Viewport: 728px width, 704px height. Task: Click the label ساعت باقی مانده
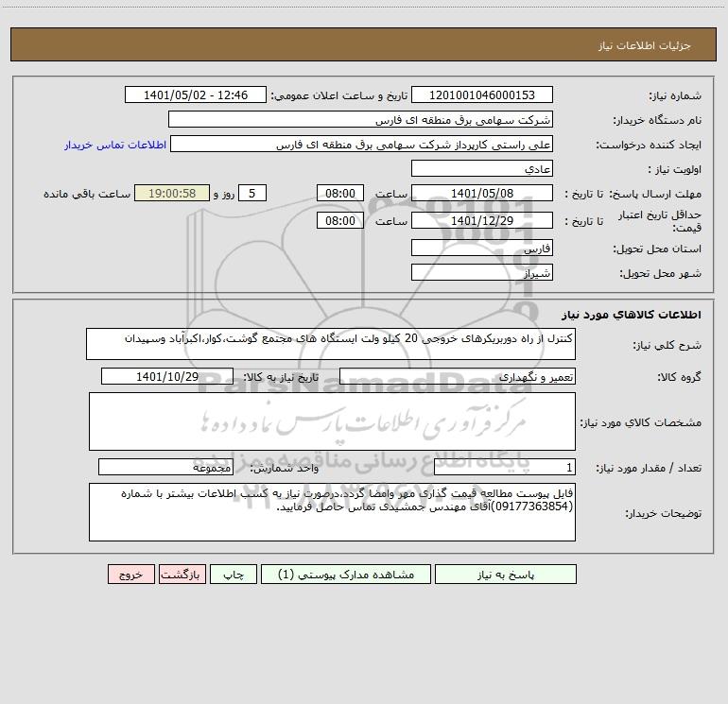[87, 194]
